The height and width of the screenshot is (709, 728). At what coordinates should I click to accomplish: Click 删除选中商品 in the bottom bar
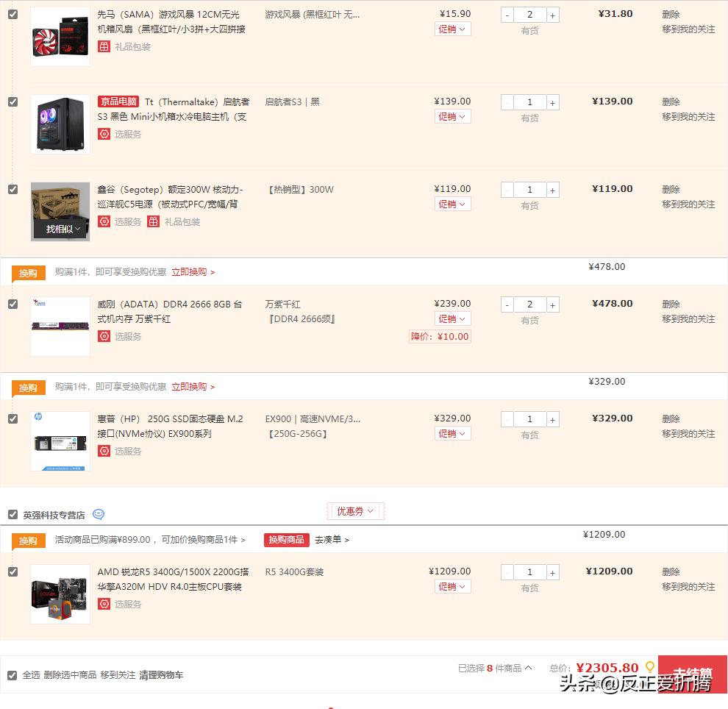70,675
